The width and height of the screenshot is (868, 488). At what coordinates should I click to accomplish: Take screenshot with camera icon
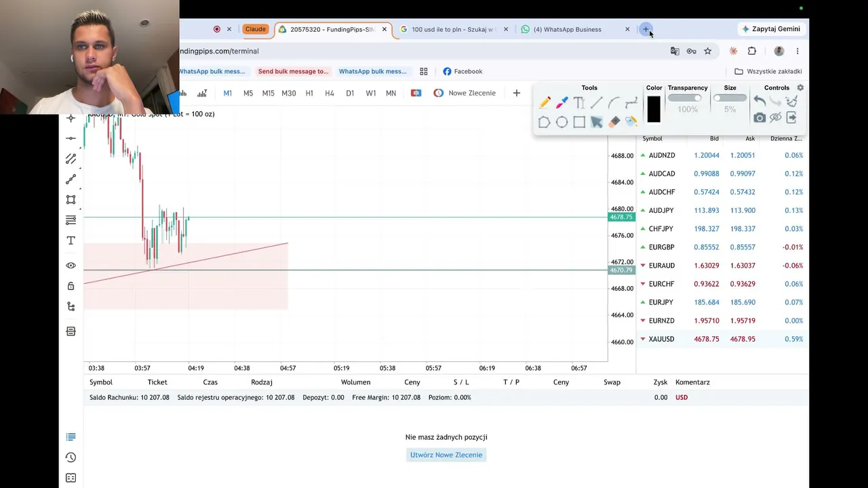click(x=759, y=118)
